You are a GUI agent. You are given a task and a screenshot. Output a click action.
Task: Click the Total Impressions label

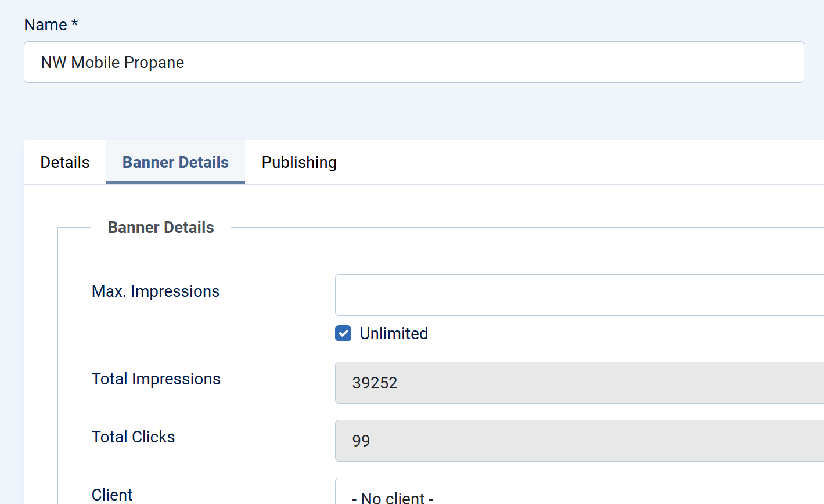(156, 379)
